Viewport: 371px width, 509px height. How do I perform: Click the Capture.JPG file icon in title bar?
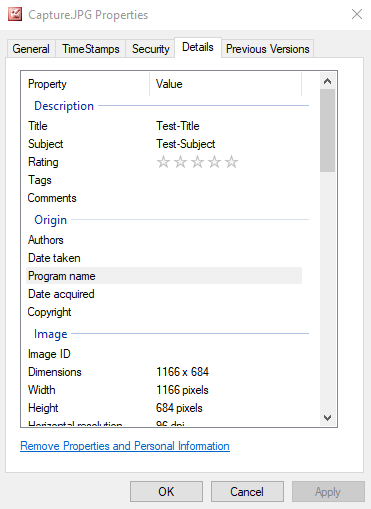pos(15,15)
